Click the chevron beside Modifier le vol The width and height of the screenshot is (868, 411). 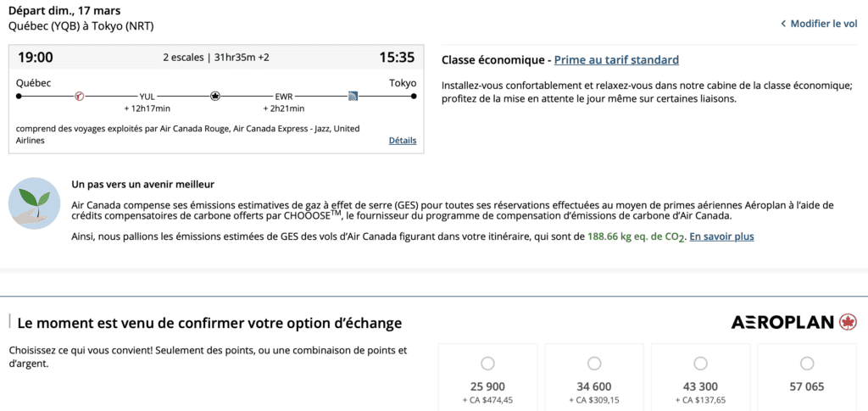pos(783,24)
